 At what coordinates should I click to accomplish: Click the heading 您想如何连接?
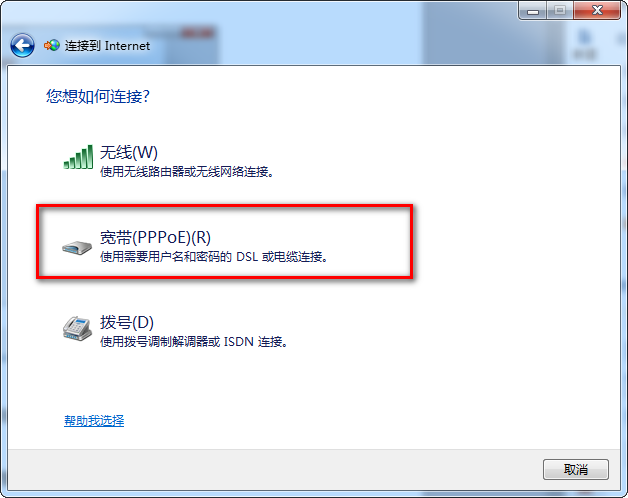coord(98,96)
